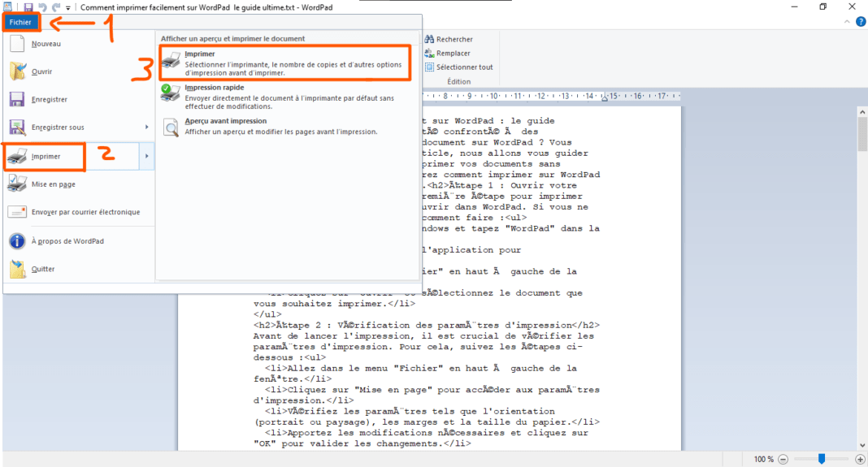Select Quitter in the file menu
The height and width of the screenshot is (467, 868).
[x=79, y=269]
